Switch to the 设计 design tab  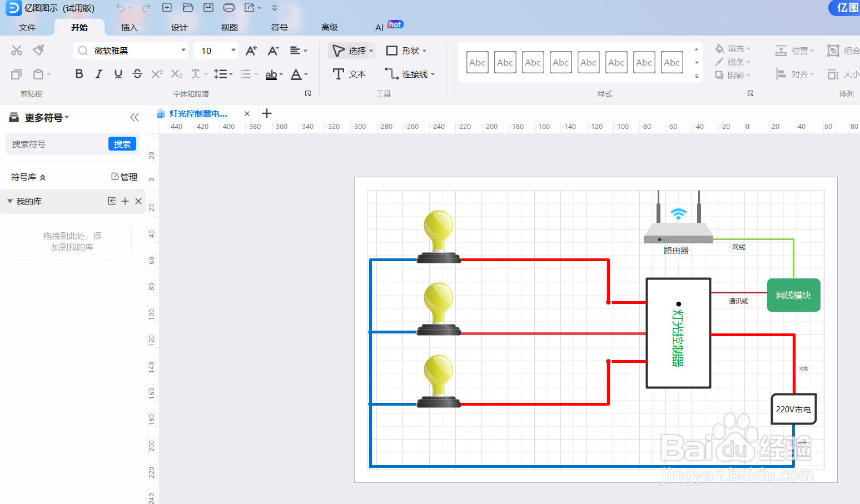(x=180, y=27)
